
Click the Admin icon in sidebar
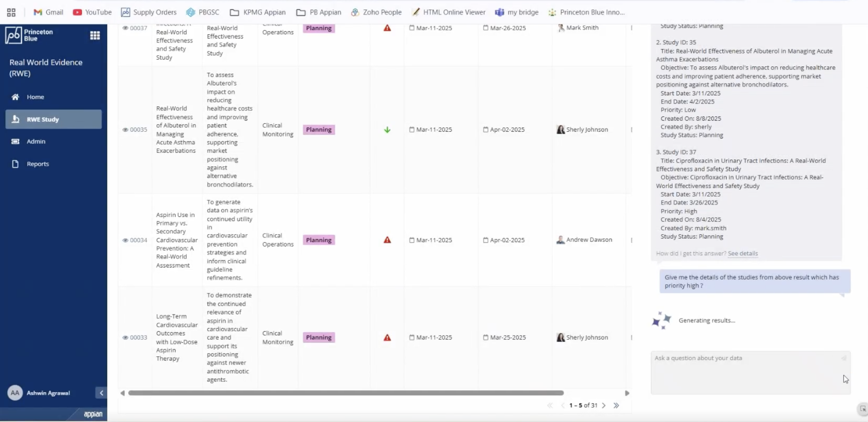pyautogui.click(x=15, y=141)
